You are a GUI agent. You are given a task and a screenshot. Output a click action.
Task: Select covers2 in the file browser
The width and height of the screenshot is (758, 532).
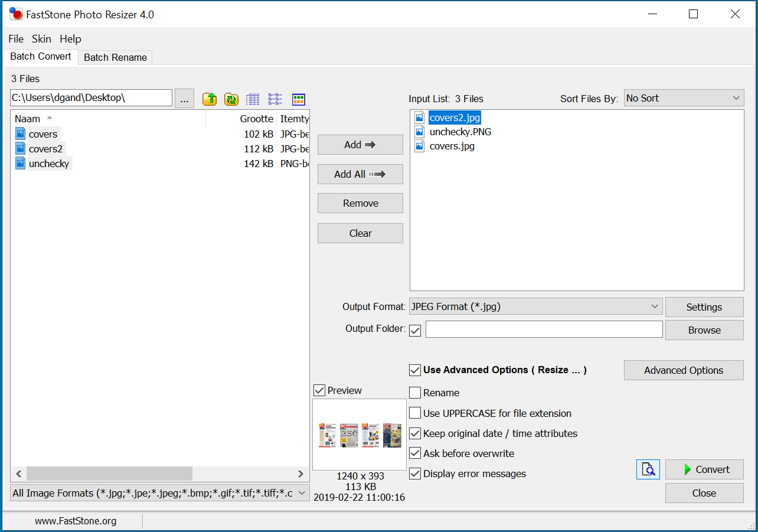(45, 149)
